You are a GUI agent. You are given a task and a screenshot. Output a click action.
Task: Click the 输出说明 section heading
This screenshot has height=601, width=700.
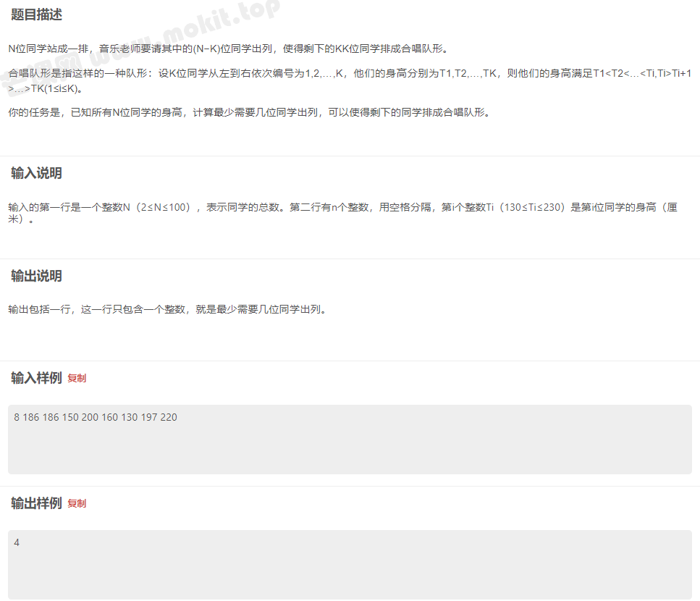(36, 276)
